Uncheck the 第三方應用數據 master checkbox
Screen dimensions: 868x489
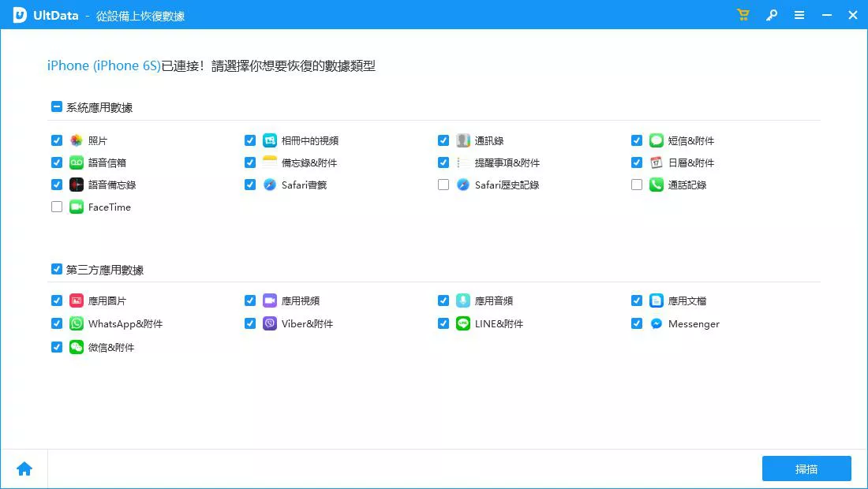56,268
